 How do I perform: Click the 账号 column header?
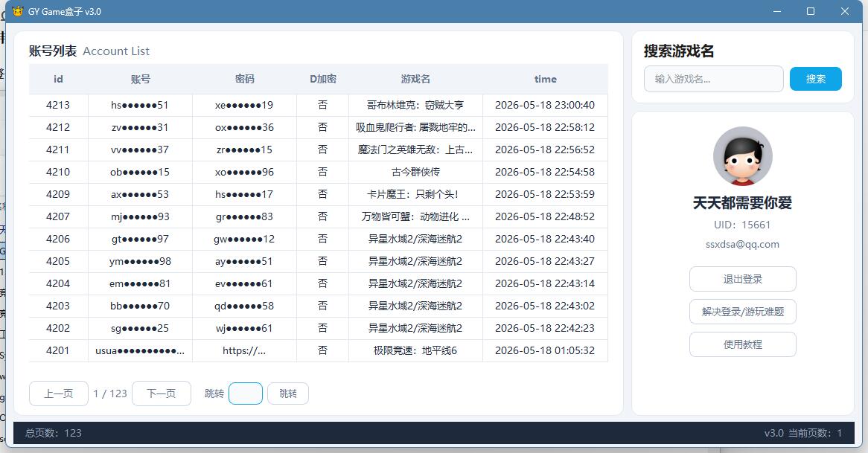pyautogui.click(x=140, y=79)
